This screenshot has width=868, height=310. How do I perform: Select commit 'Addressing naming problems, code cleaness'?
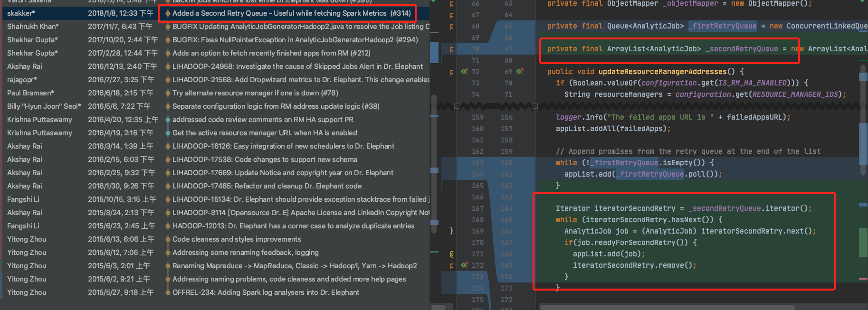pyautogui.click(x=289, y=279)
